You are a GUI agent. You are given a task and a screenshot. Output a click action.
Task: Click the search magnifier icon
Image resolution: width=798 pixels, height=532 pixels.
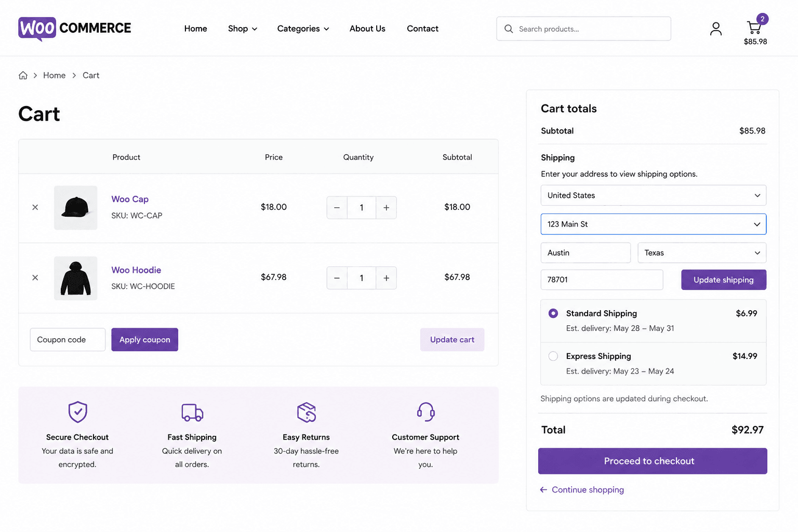click(509, 29)
